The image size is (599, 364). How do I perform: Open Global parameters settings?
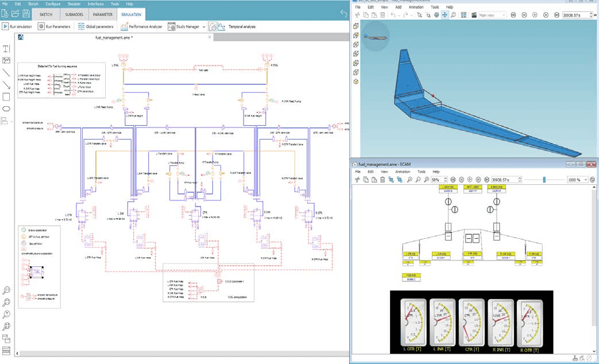point(96,26)
